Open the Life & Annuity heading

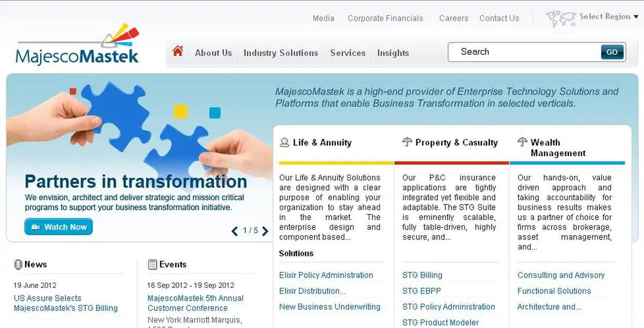(x=322, y=142)
